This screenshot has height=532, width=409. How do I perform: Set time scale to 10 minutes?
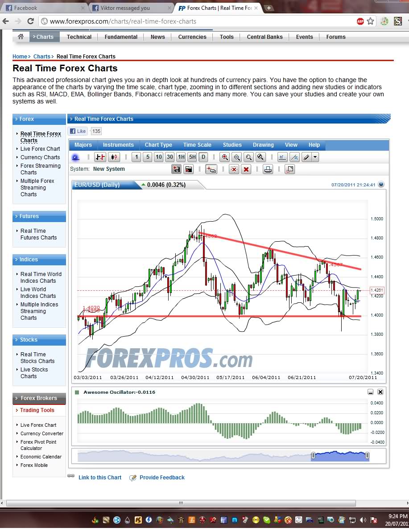159,157
